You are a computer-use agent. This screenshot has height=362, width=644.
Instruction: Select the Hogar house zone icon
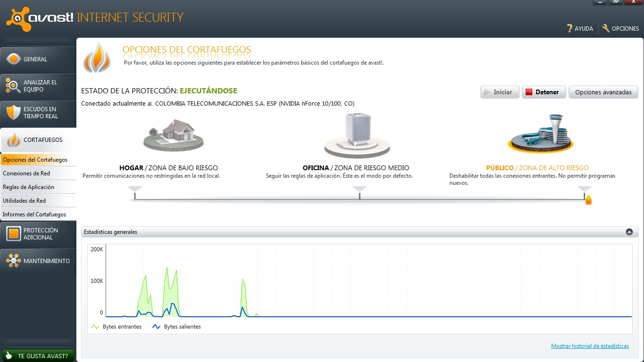pos(173,135)
